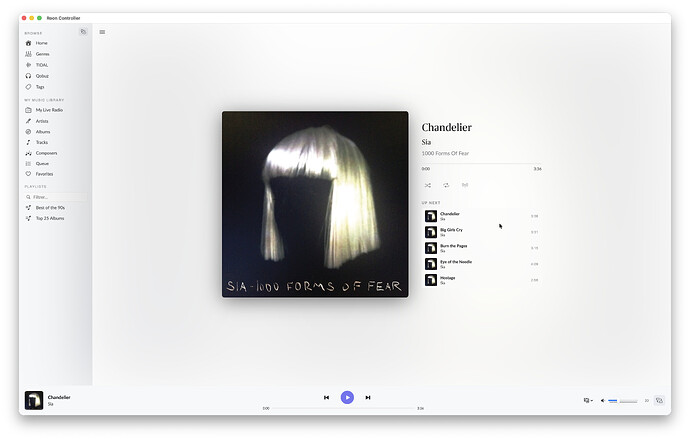Click the song title Chandelier heading
This screenshot has width=690, height=440.
tap(446, 128)
